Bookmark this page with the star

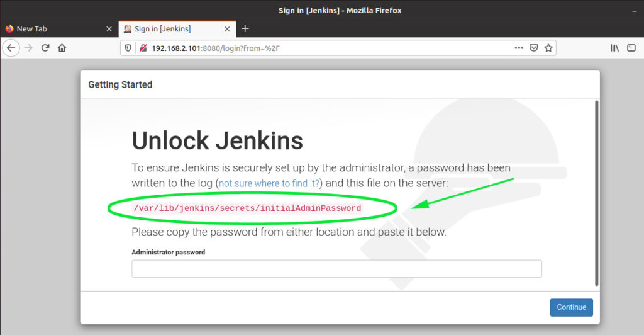tap(548, 48)
